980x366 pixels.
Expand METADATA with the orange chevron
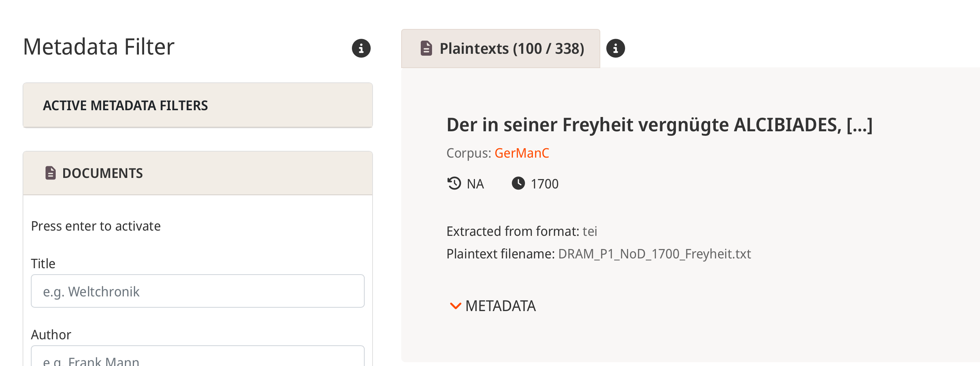(x=455, y=305)
